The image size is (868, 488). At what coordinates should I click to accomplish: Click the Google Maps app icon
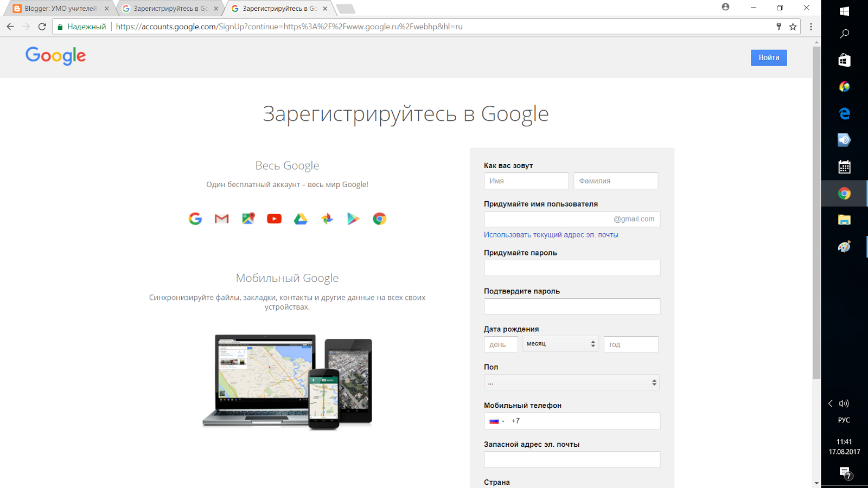(248, 219)
